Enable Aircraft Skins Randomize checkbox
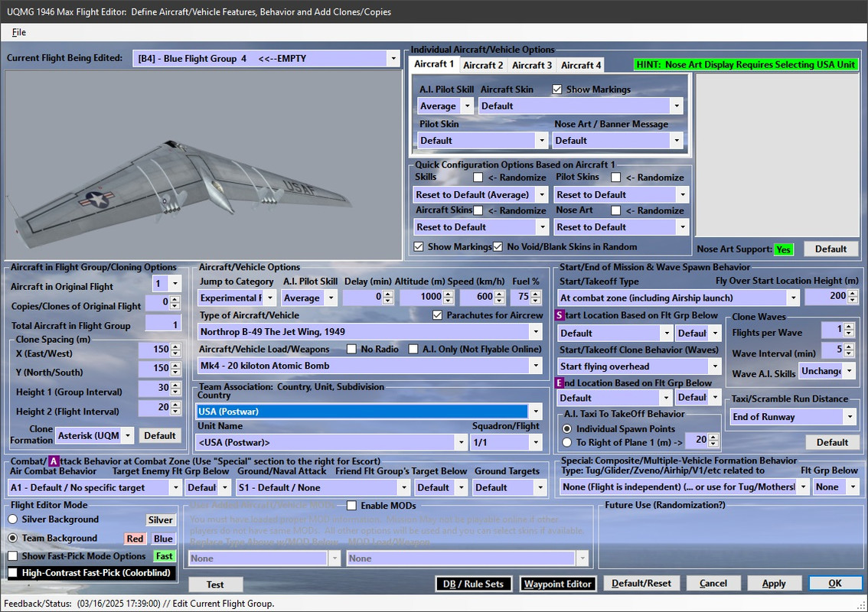868x612 pixels. pos(478,210)
